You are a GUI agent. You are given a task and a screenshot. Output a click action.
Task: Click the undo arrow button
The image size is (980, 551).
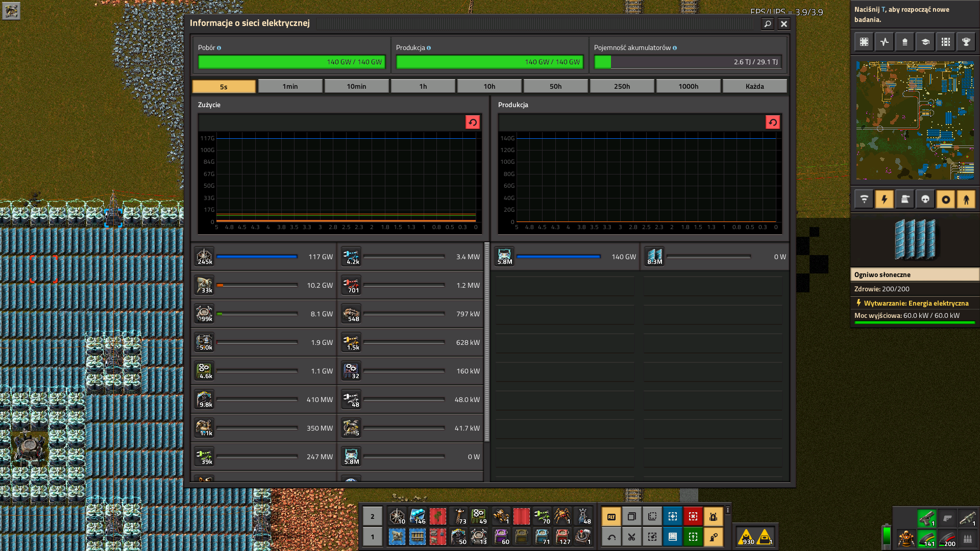click(x=611, y=537)
